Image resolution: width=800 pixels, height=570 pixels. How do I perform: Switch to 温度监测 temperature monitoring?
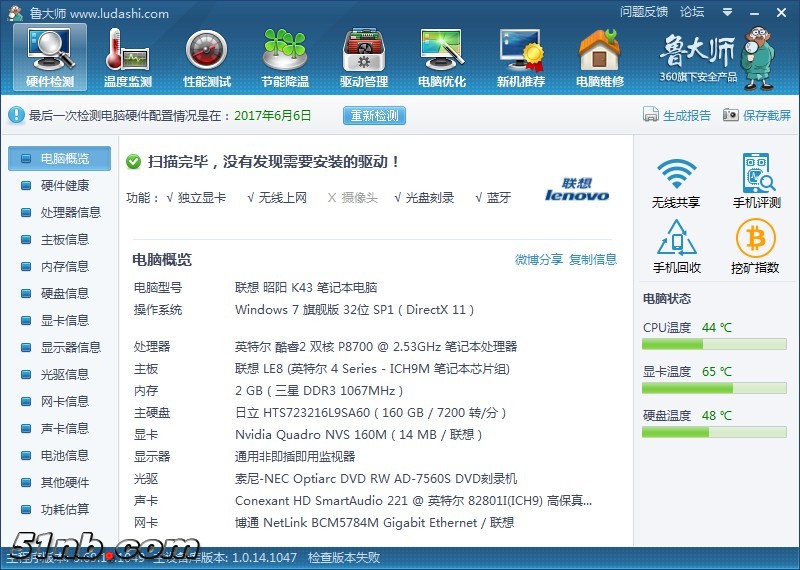pos(128,57)
